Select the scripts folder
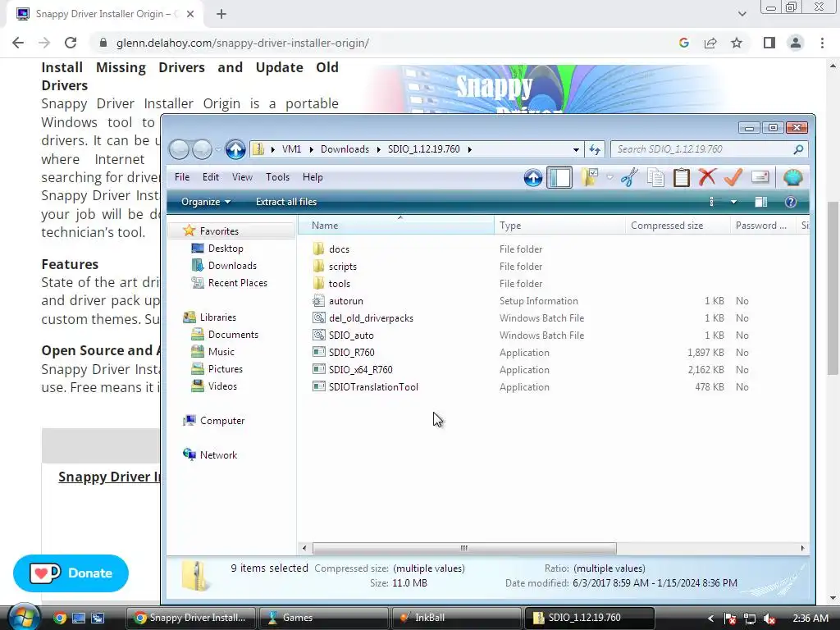Viewport: 840px width, 630px height. 343,267
